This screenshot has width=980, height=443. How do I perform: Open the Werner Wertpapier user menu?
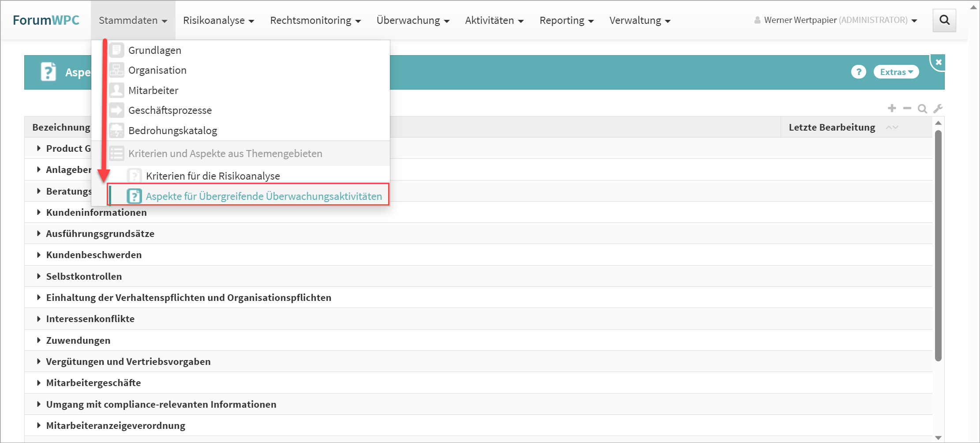(836, 20)
